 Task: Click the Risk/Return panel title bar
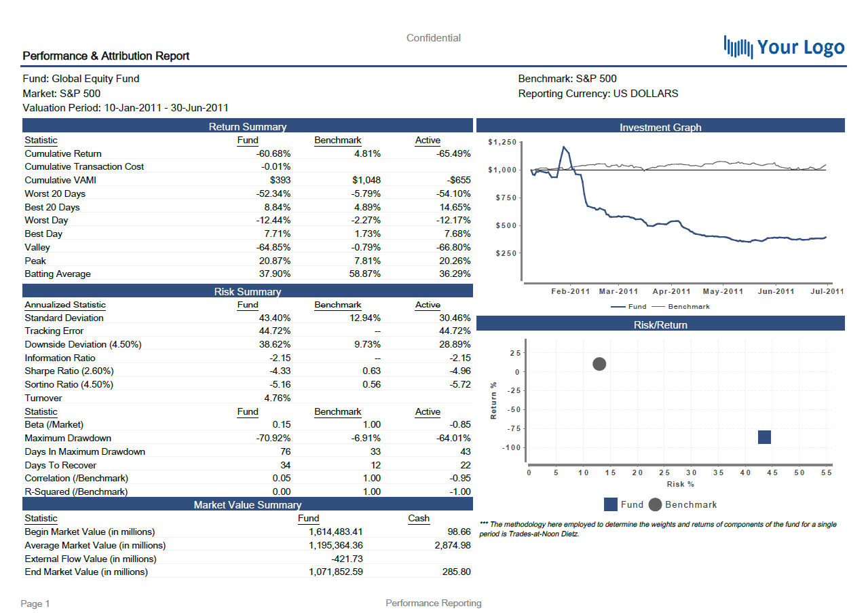[x=660, y=324]
